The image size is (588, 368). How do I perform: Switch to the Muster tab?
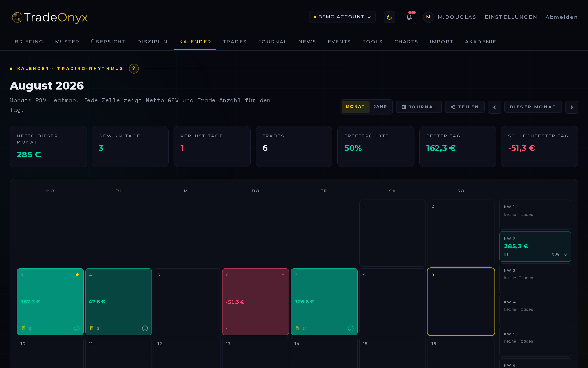pos(67,42)
